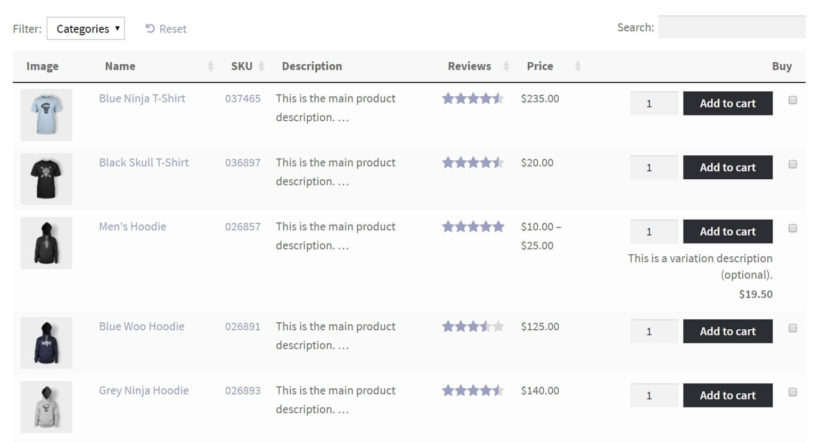The width and height of the screenshot is (820, 442).
Task: Sort table by Name column arrows
Action: click(x=211, y=67)
